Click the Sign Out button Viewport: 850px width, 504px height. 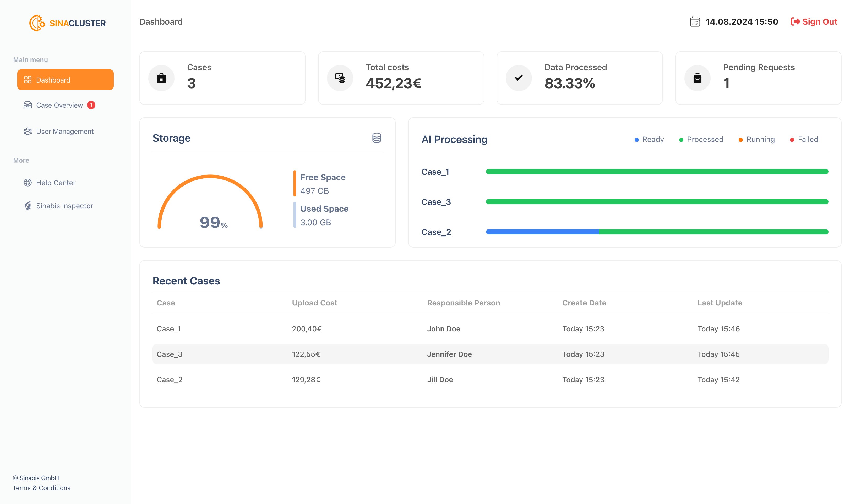click(x=814, y=21)
